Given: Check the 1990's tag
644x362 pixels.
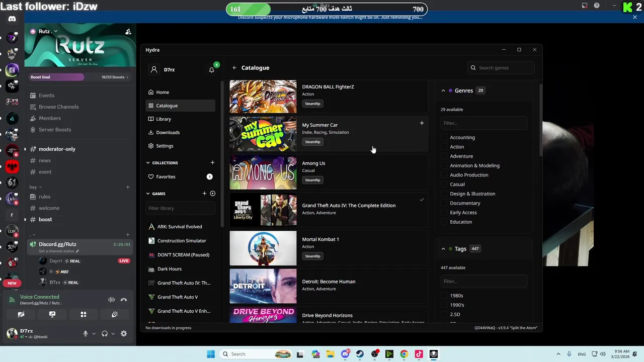Looking at the screenshot, I should 444,305.
